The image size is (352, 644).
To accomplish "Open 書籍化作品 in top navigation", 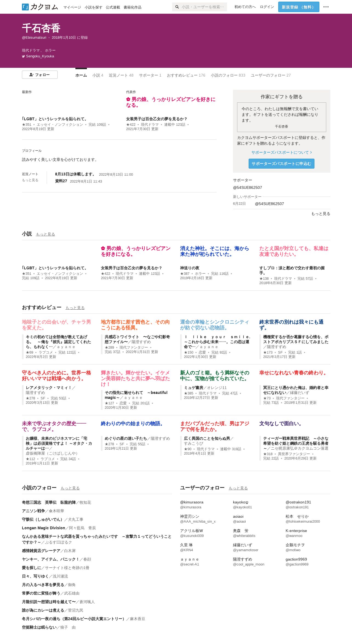I will click(132, 7).
